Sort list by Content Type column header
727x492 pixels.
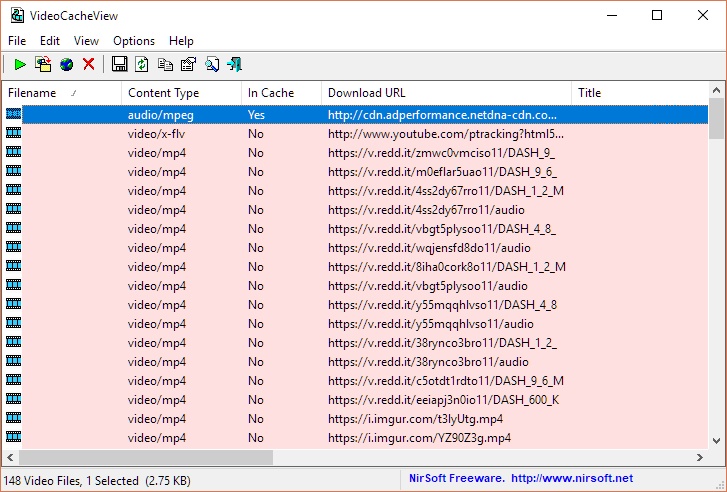[x=181, y=93]
